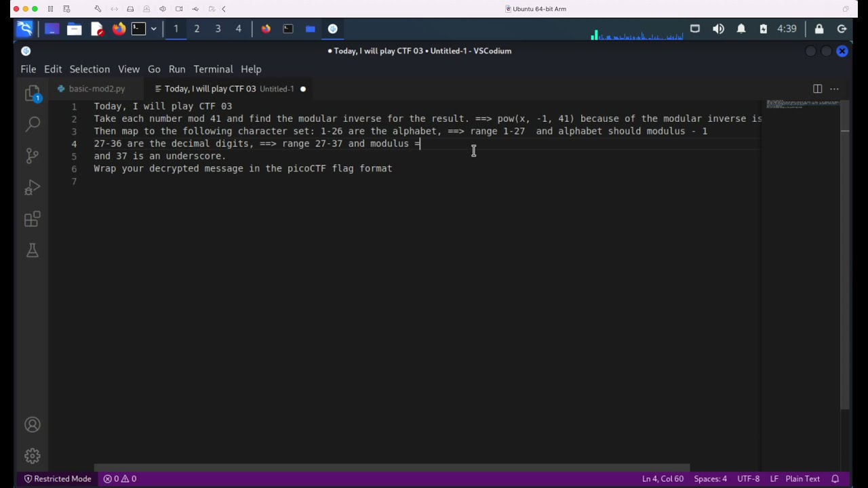This screenshot has width=868, height=488.
Task: Open the Source Control view
Action: click(x=32, y=155)
